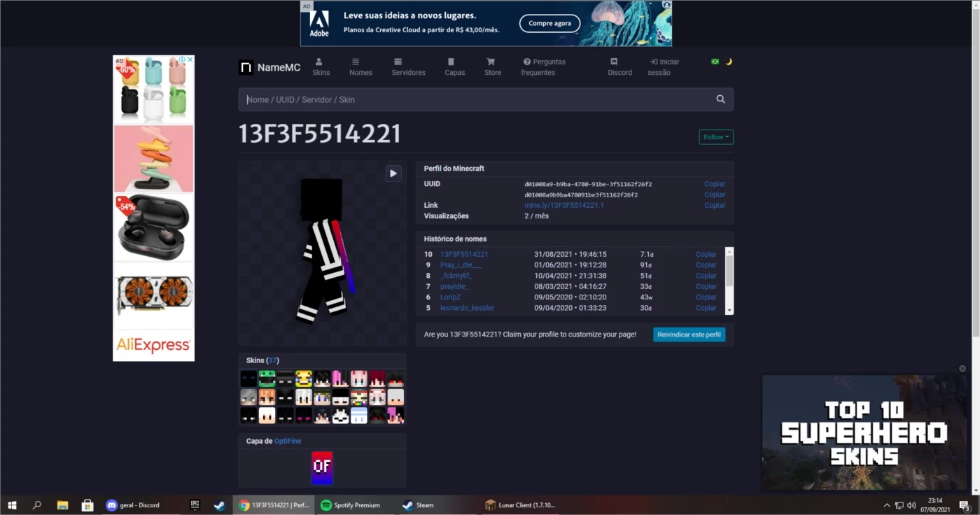Screen dimensions: 980x515
Task: Open the Windows Start menu
Action: [12, 505]
